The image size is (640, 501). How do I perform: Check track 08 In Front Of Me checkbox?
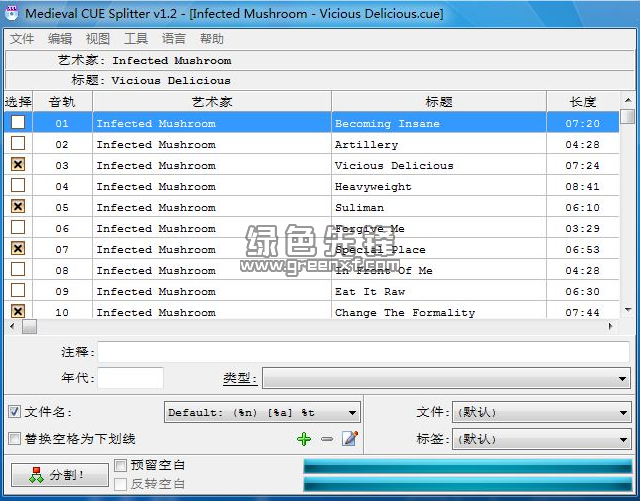coord(18,269)
